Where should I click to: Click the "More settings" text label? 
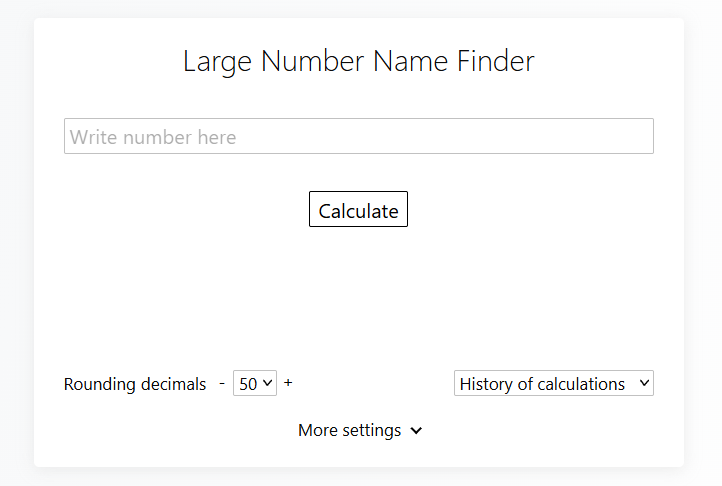click(x=349, y=431)
